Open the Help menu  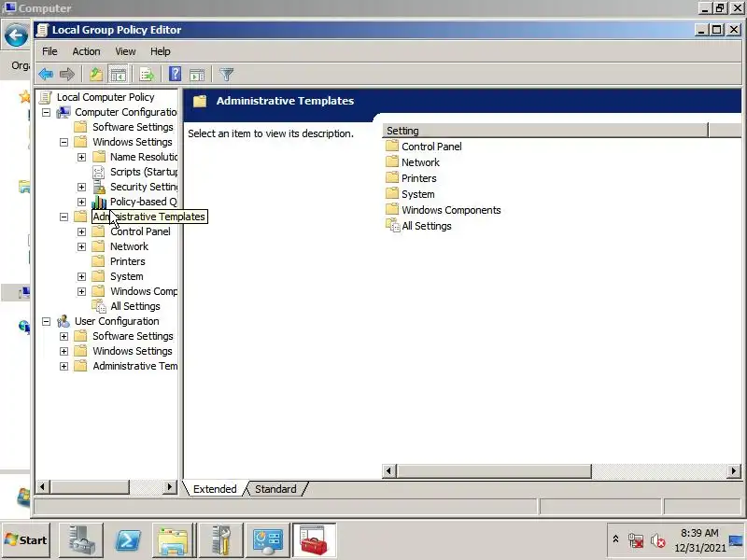coord(161,51)
